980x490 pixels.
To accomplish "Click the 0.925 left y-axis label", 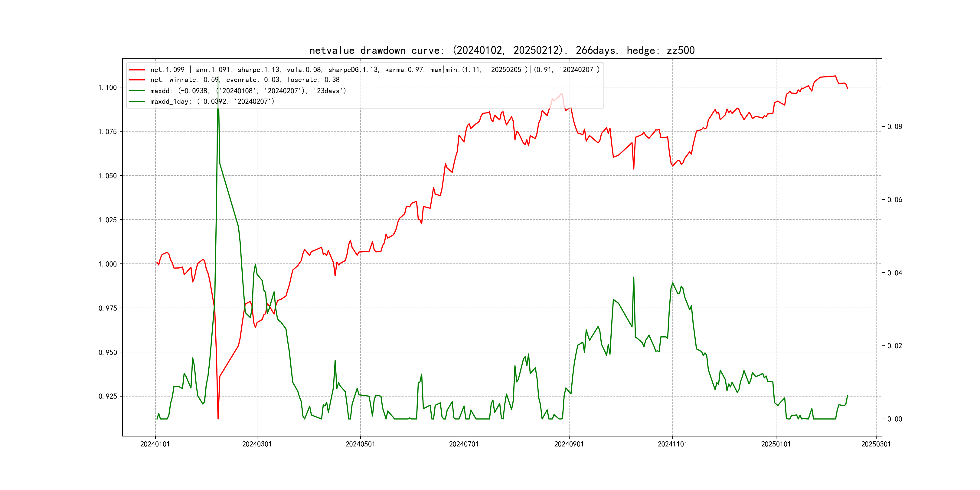I will coord(108,397).
